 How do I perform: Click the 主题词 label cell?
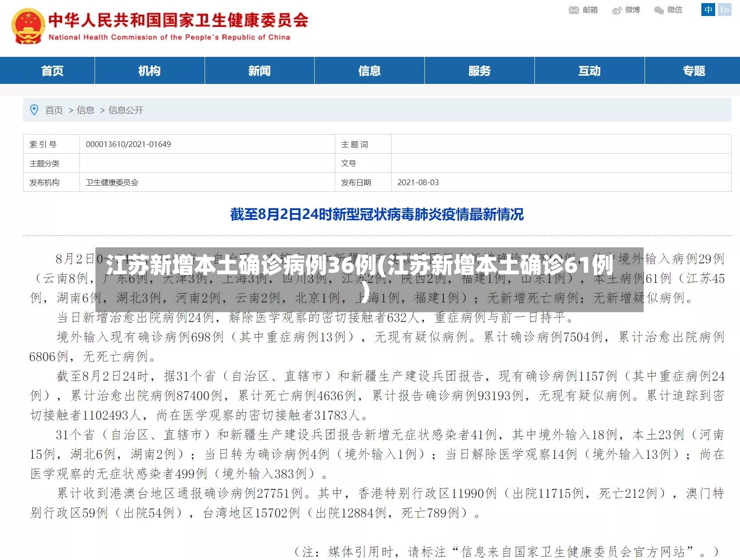tap(363, 144)
